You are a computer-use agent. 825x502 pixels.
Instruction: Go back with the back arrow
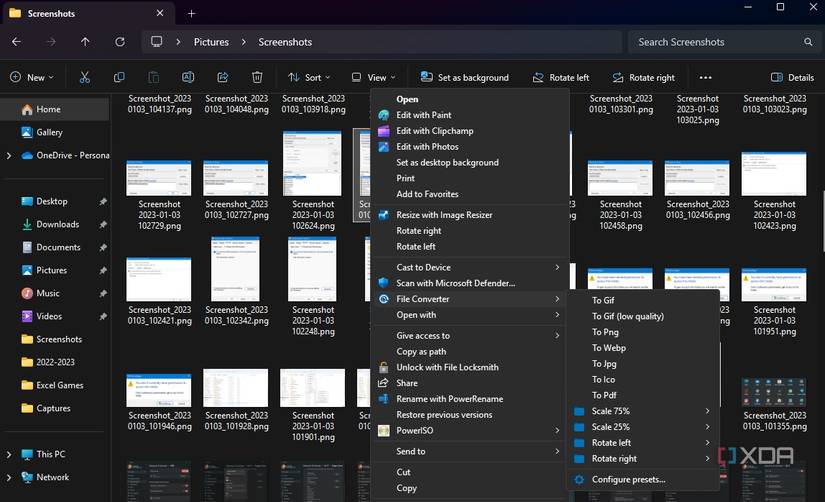click(16, 42)
